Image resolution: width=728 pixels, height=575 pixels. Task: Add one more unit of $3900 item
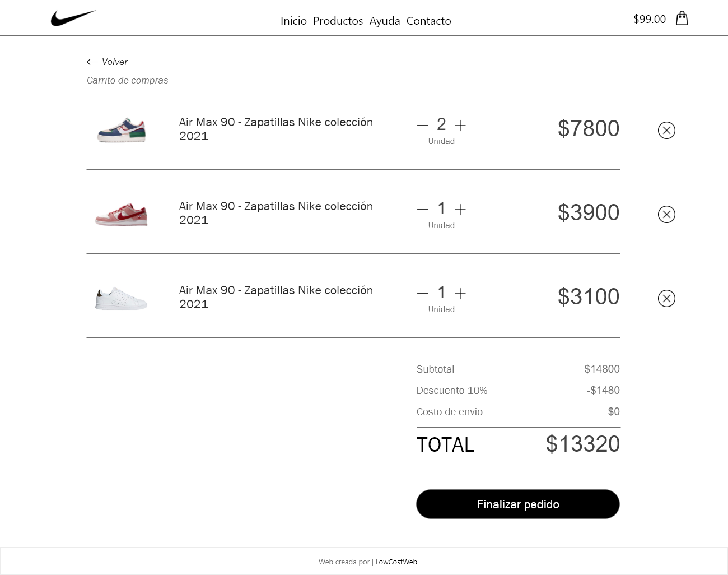pos(460,210)
